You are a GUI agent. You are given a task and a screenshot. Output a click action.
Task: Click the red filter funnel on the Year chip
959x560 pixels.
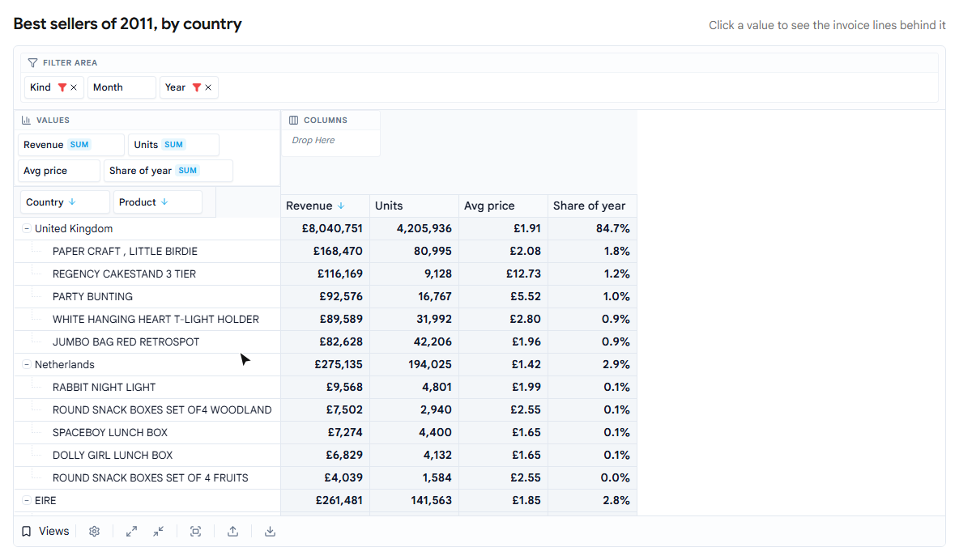(196, 87)
